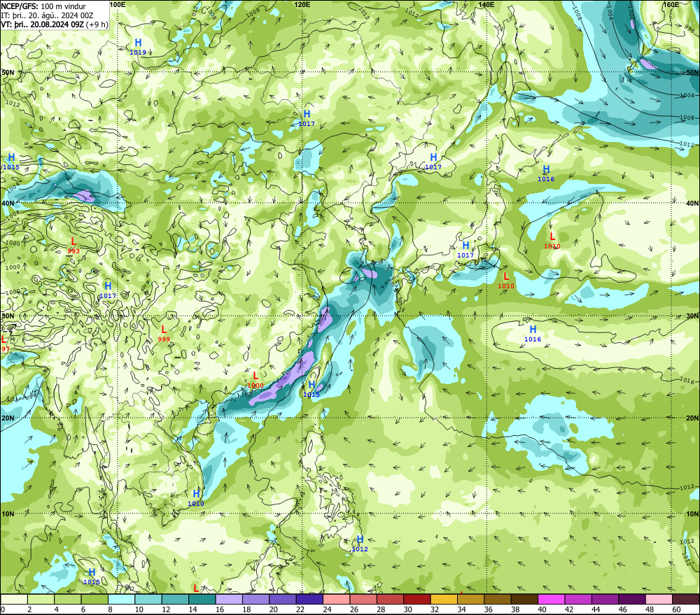Select the IT initialization time line 00Z
This screenshot has width=700, height=615.
click(x=47, y=15)
